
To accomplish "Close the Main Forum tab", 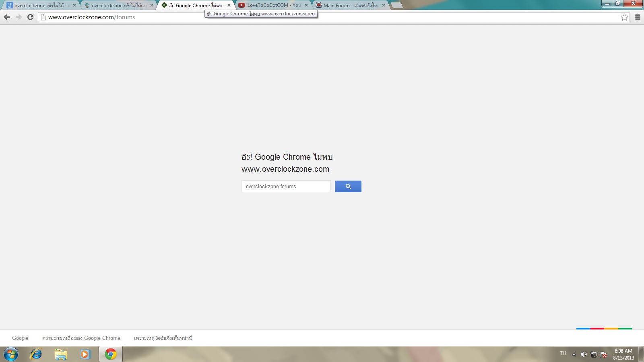I will [x=384, y=5].
